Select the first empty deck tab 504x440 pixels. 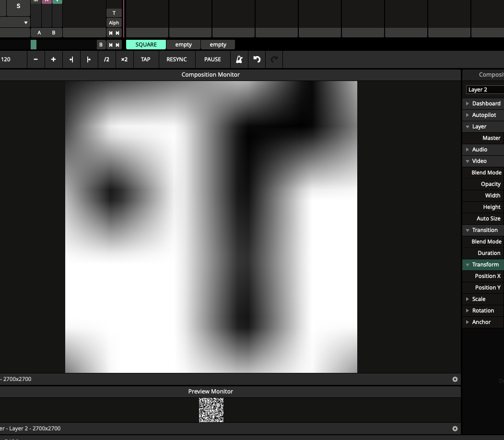[183, 45]
